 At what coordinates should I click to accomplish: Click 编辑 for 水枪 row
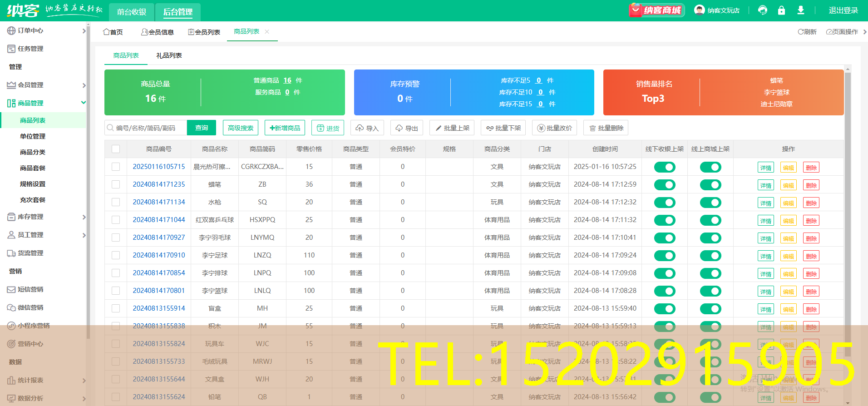tap(789, 203)
